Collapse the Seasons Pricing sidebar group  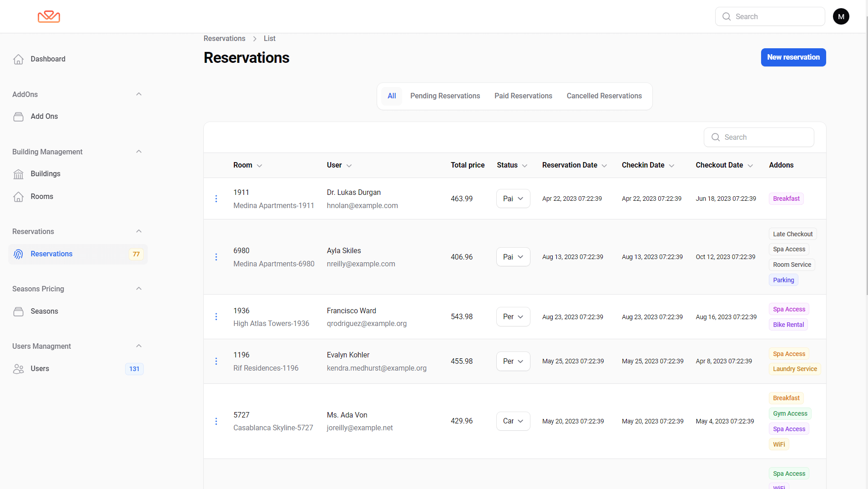coord(139,289)
